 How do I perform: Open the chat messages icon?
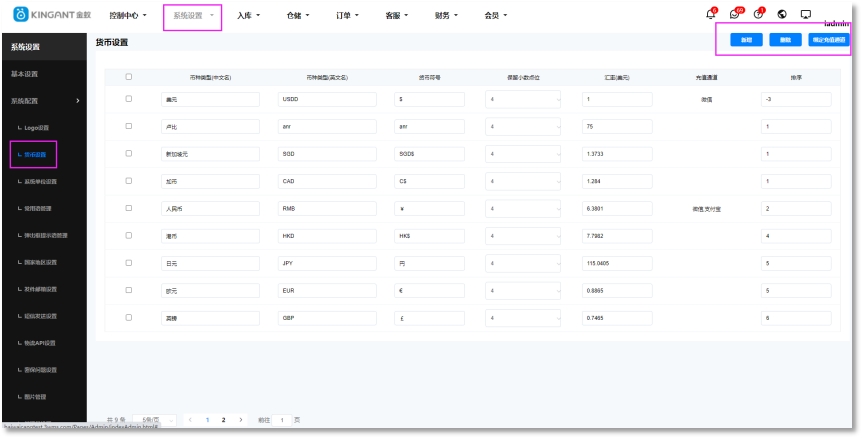pos(735,15)
